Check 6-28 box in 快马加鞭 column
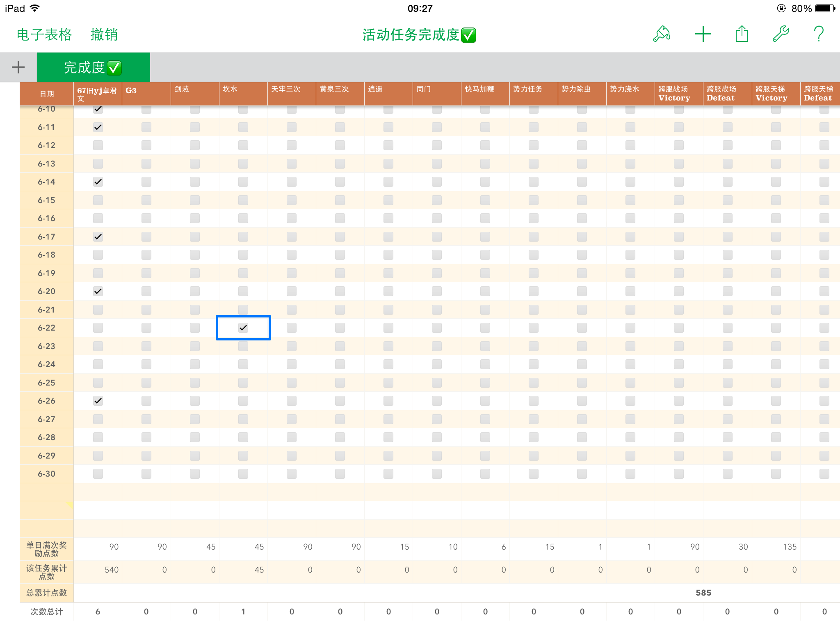Image resolution: width=840 pixels, height=630 pixels. pos(485,437)
